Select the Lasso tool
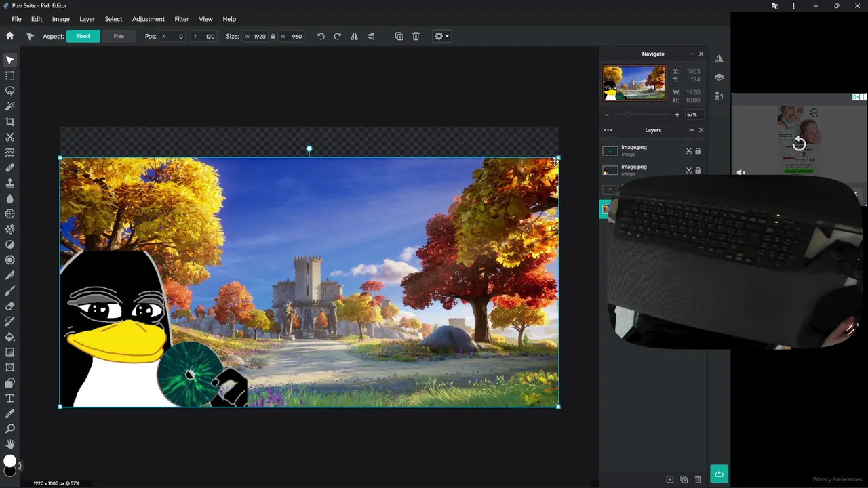Image resolution: width=868 pixels, height=488 pixels. pos(9,91)
